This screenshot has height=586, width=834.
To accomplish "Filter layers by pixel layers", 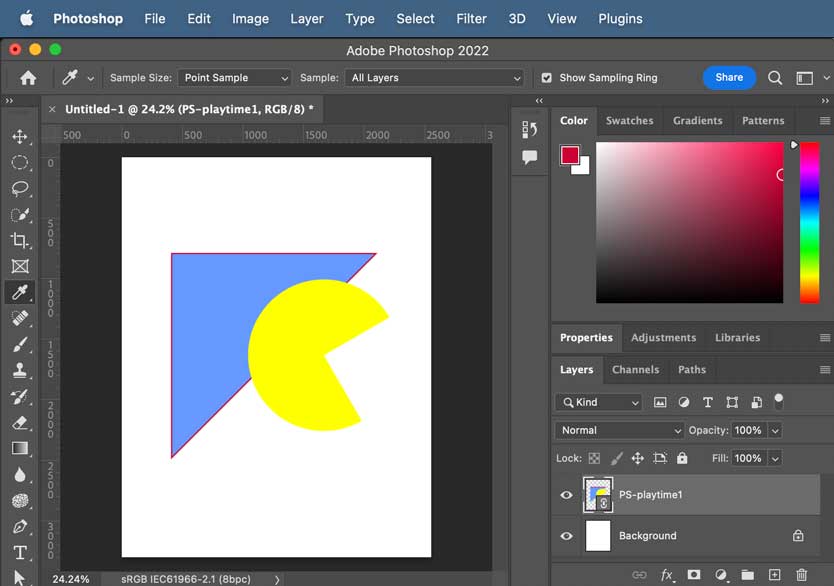I will pos(660,403).
